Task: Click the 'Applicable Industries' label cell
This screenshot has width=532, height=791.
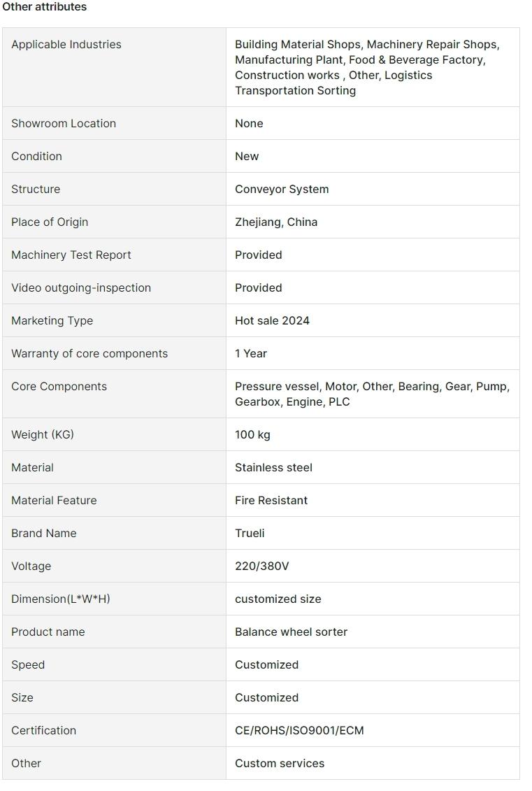Action: 66,45
